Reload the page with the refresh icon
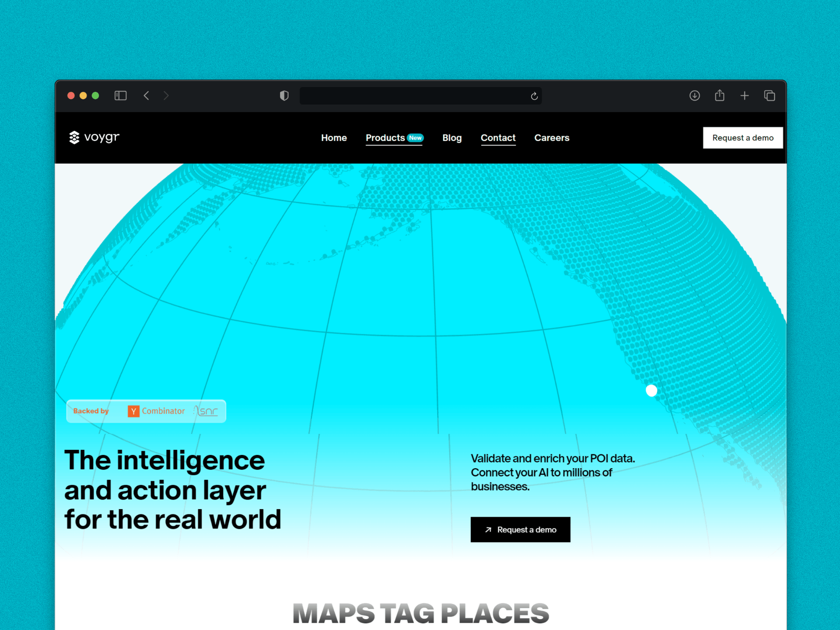 coord(534,96)
